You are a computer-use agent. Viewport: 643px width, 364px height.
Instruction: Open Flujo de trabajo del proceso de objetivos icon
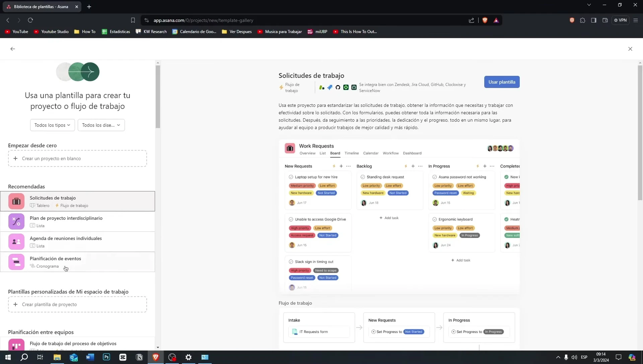coord(16,345)
